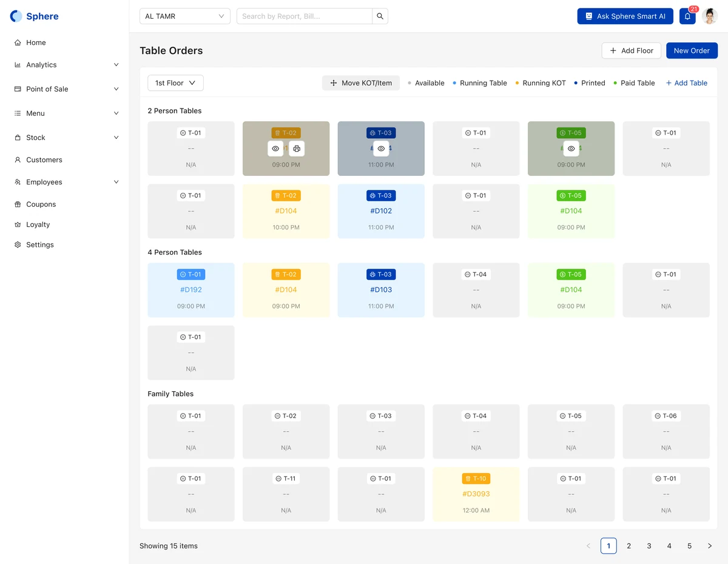Screen dimensions: 728x564
Task: Click the move arrows icon in Move KOT/Item
Action: 334,83
